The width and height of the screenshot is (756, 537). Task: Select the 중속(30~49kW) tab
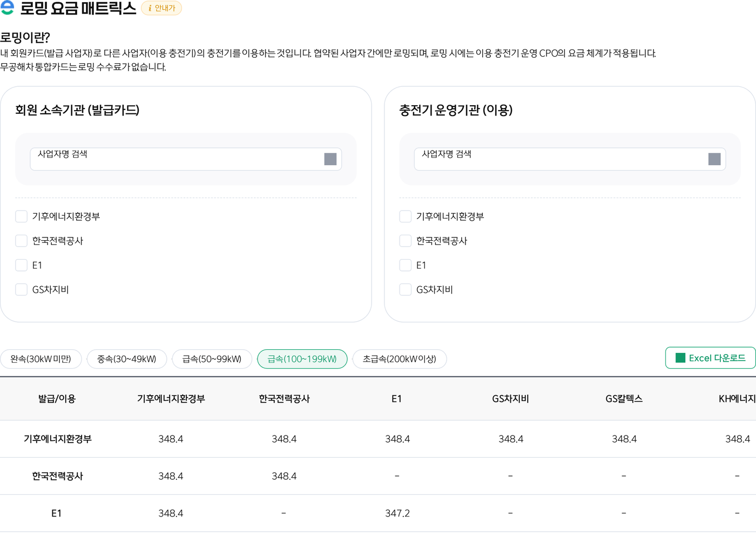tap(127, 359)
